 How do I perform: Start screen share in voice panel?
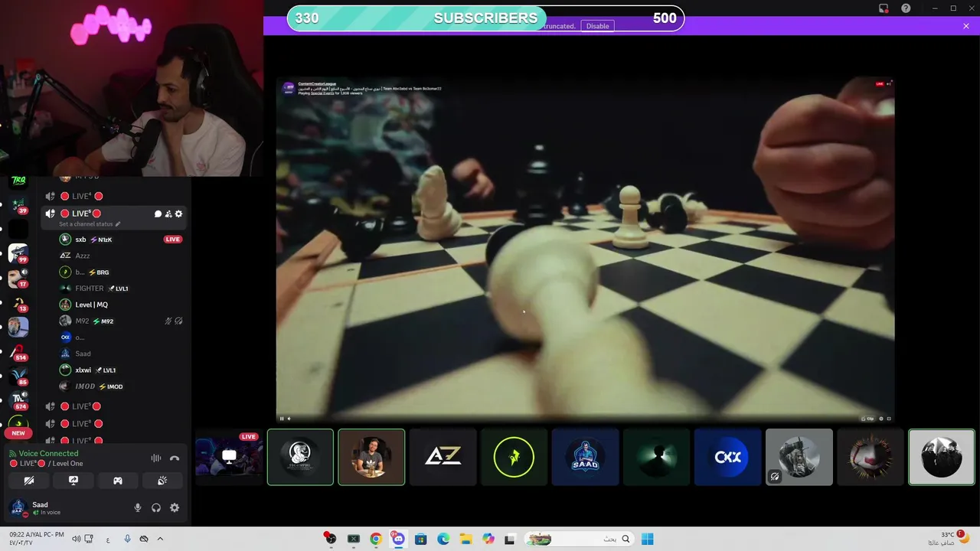(73, 481)
